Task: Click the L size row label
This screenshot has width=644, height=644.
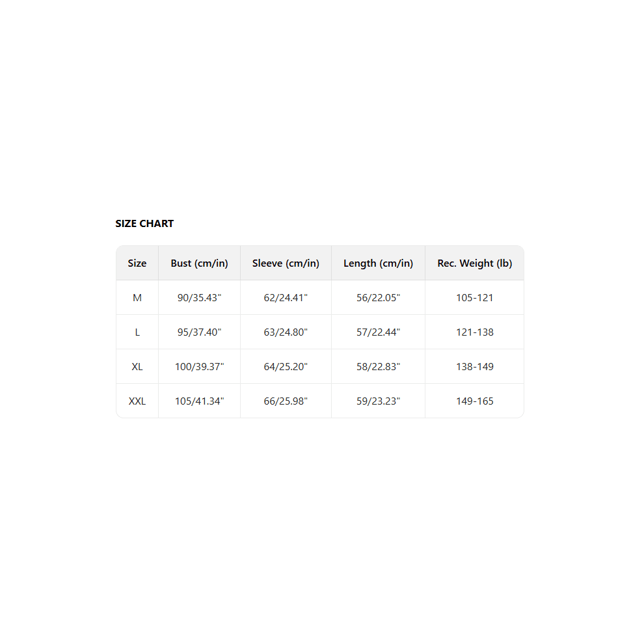Action: [137, 332]
